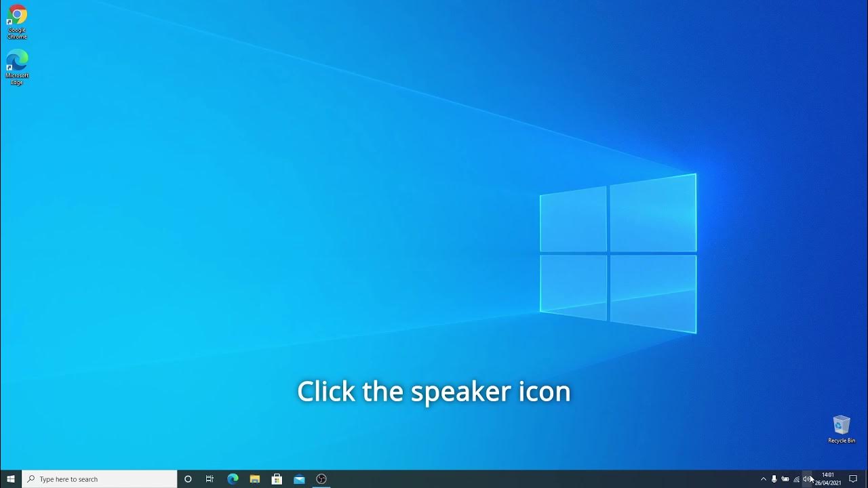Open Cortana from the taskbar circle icon
This screenshot has width=868, height=488.
[188, 479]
